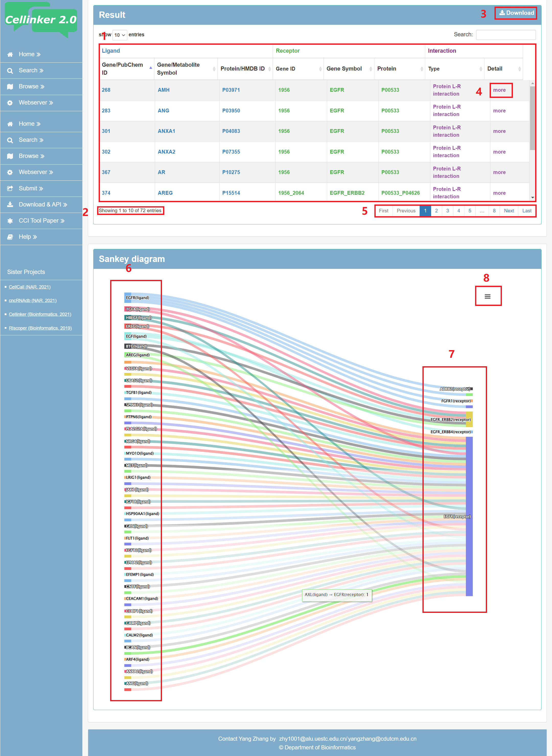Click the Last pagination button
This screenshot has height=756, width=552.
point(527,211)
